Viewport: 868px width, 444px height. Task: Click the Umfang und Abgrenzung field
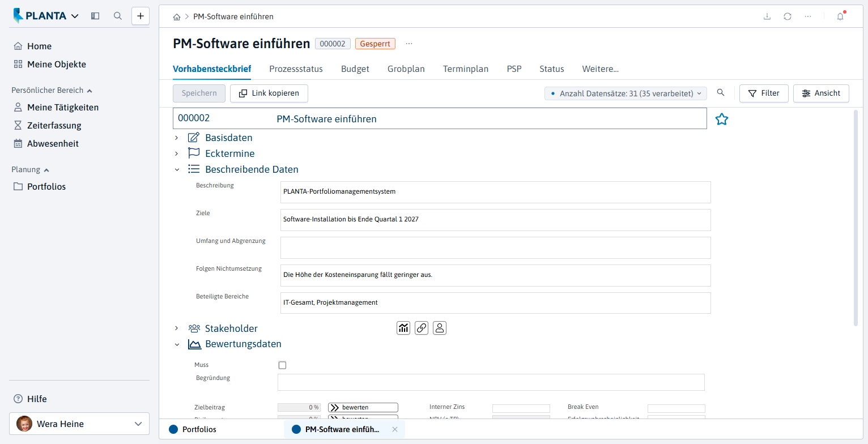tap(496, 247)
